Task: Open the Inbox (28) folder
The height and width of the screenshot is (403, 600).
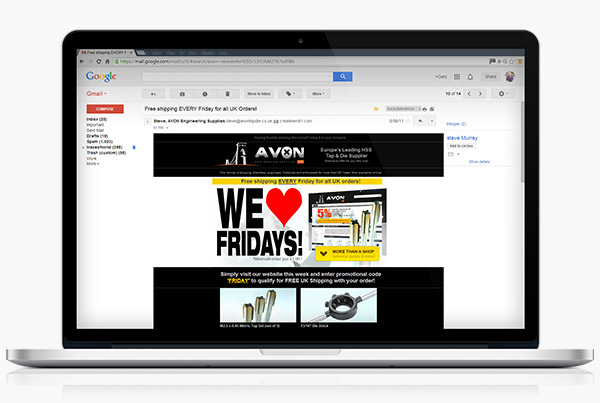Action: (97, 119)
